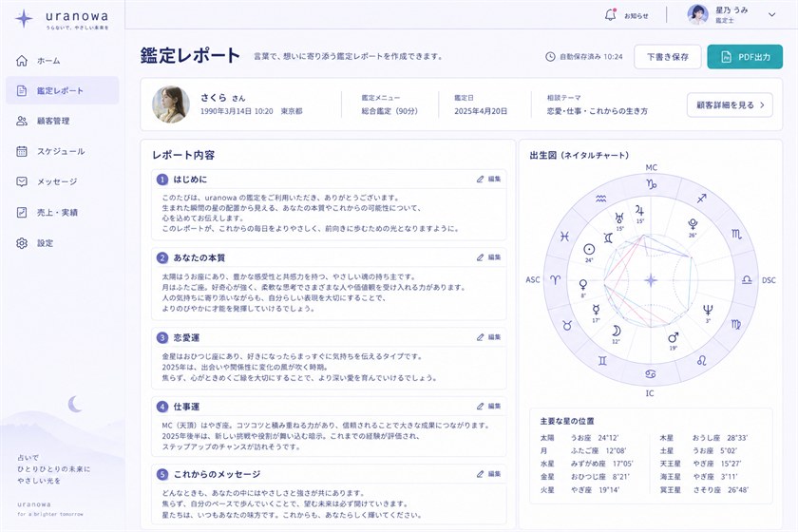Go to スケジュール menu item
Viewport: 798px width, 532px height.
[x=63, y=151]
